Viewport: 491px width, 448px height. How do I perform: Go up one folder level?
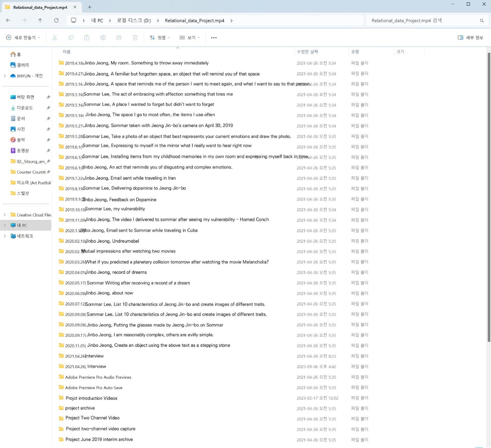(40, 21)
